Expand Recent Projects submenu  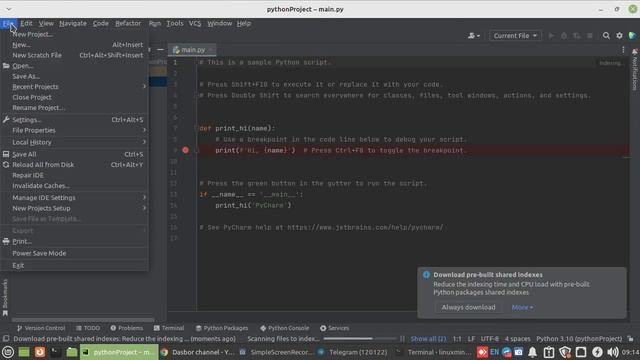coord(74,87)
